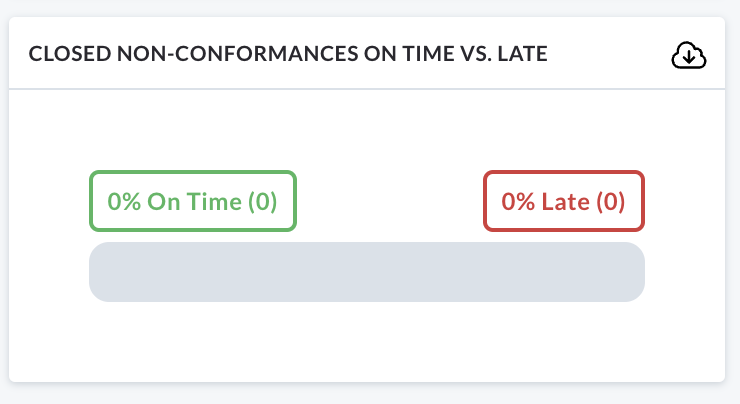Click the empty card area below progress bar
This screenshot has height=404, width=740.
pyautogui.click(x=367, y=342)
